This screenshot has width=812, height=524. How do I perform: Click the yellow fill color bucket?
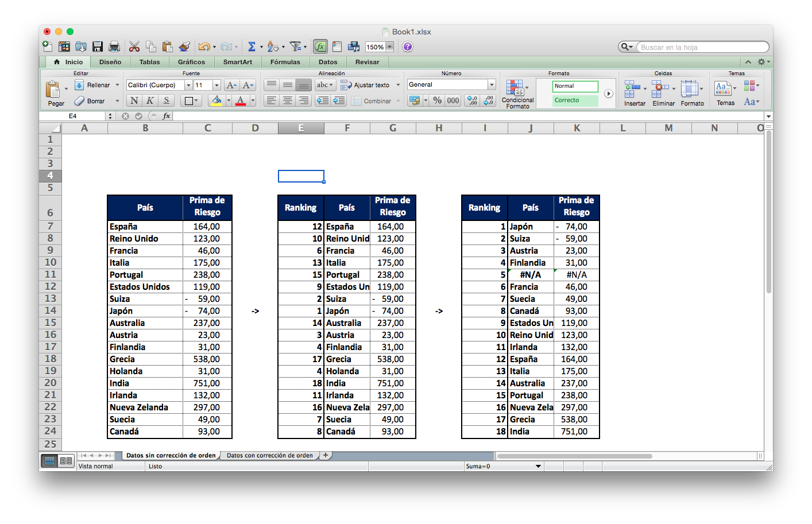[x=216, y=100]
